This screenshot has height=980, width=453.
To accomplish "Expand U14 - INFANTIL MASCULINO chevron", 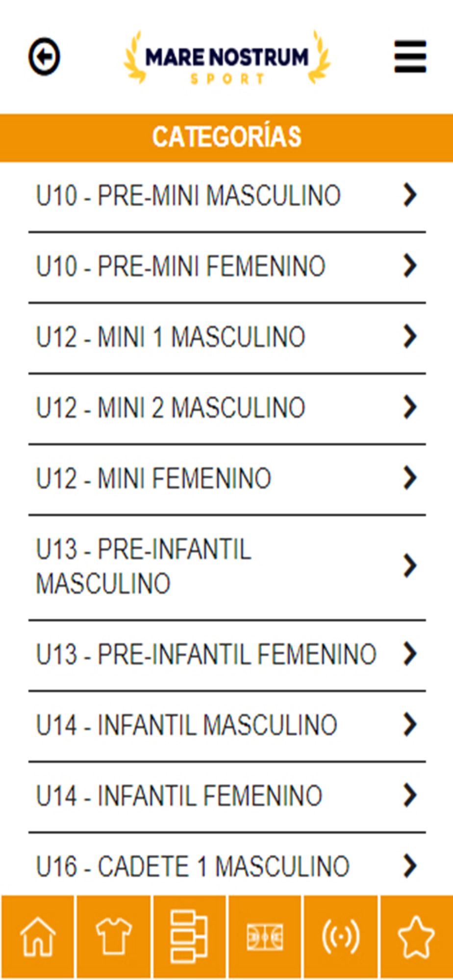I will coord(410,725).
